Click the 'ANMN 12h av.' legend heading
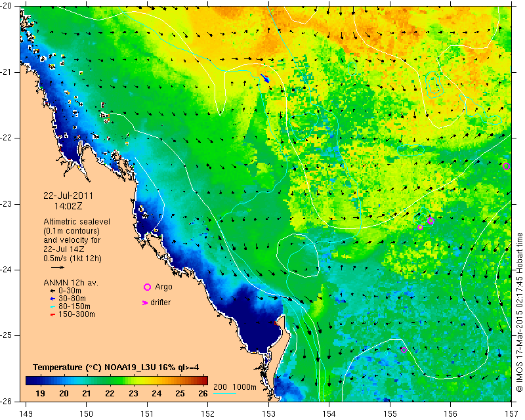 pos(71,283)
